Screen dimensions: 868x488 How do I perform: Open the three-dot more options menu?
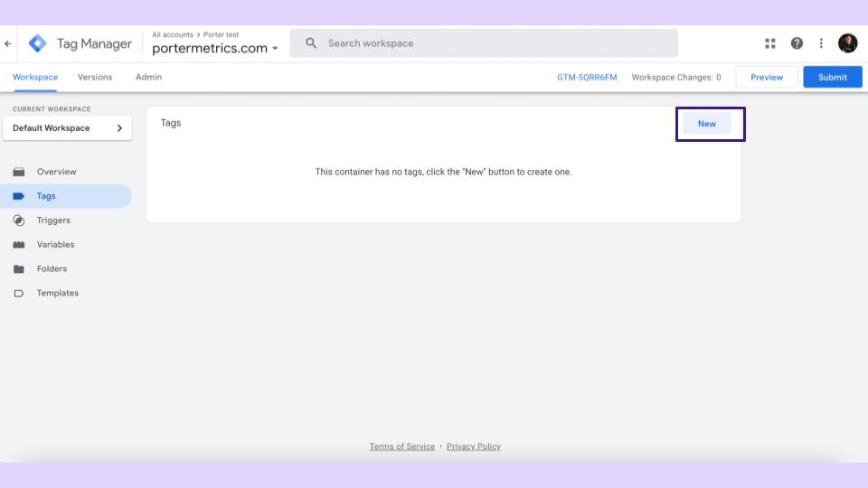click(x=821, y=43)
